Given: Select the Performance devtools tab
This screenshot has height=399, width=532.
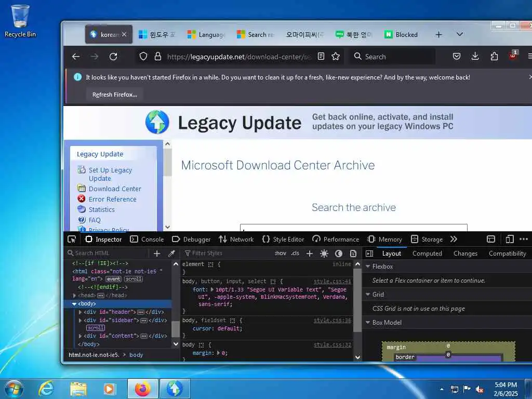Looking at the screenshot, I should point(336,239).
